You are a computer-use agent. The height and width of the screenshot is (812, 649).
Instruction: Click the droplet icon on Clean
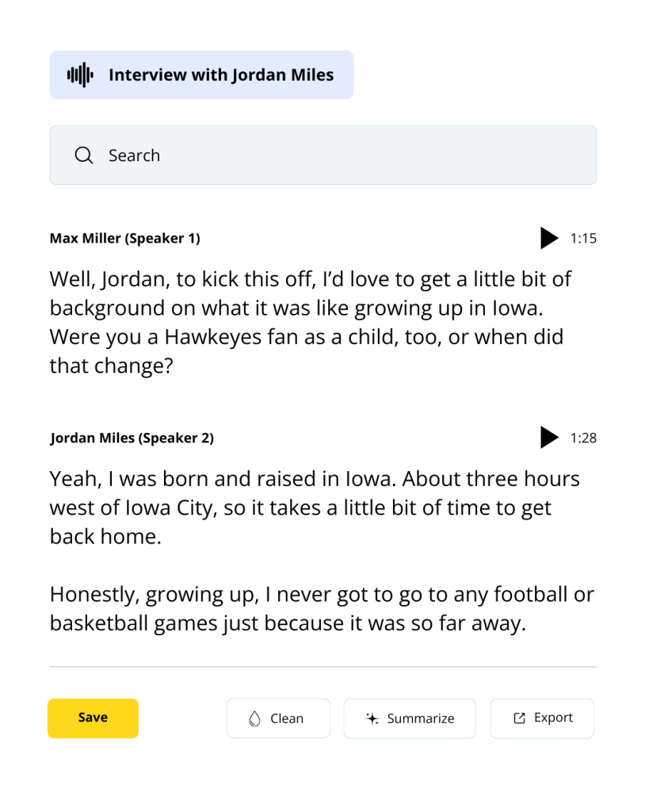[254, 718]
